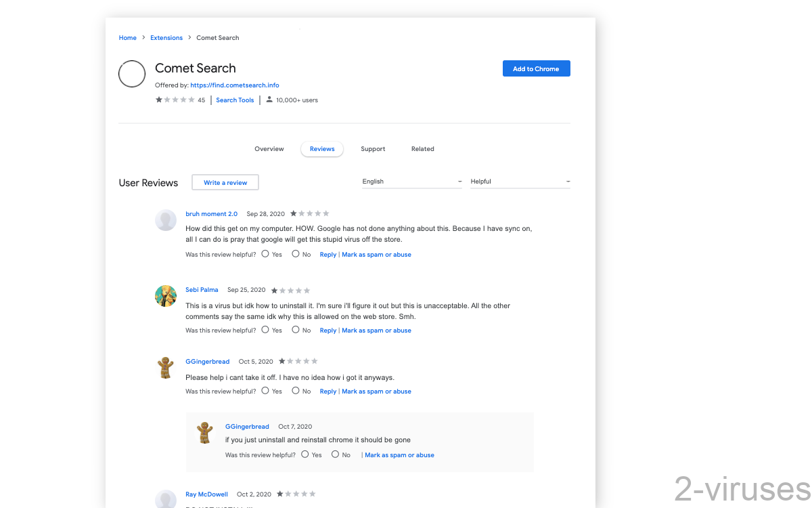Click the person icon next to 10,000+ users

[x=269, y=100]
